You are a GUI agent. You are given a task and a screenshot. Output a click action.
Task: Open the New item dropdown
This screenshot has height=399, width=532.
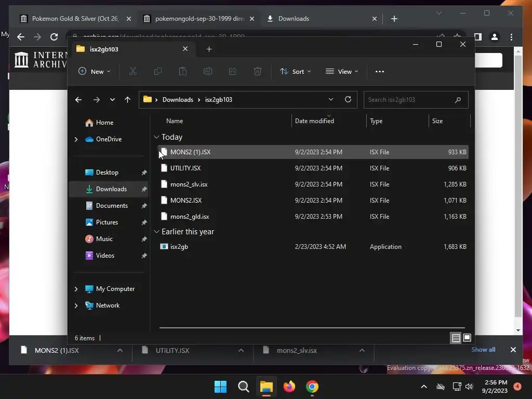(x=95, y=71)
